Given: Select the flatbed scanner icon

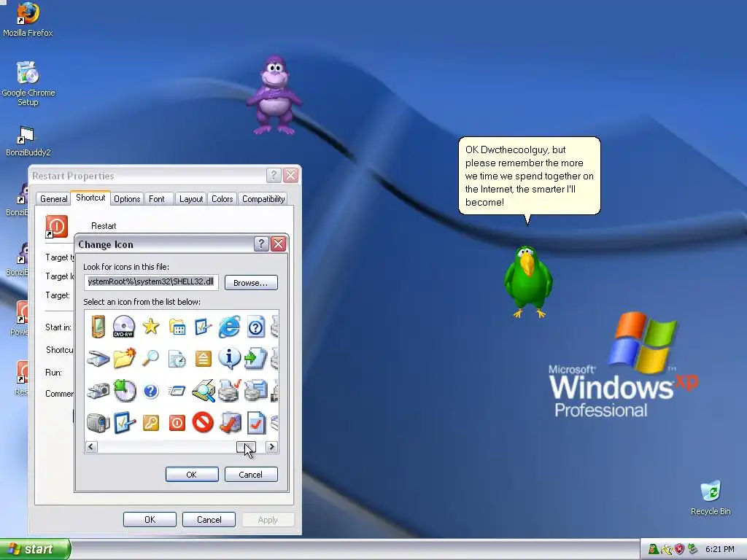Looking at the screenshot, I should pos(98,359).
